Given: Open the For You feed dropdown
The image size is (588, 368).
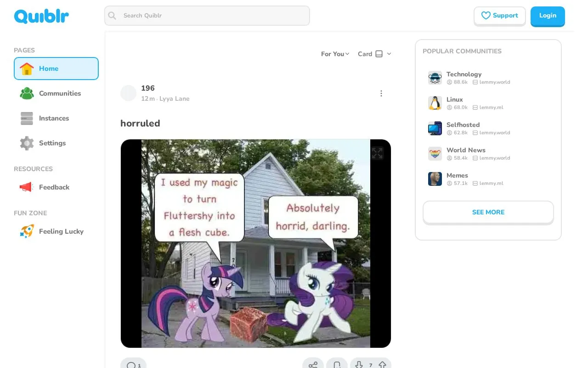Looking at the screenshot, I should [x=335, y=54].
